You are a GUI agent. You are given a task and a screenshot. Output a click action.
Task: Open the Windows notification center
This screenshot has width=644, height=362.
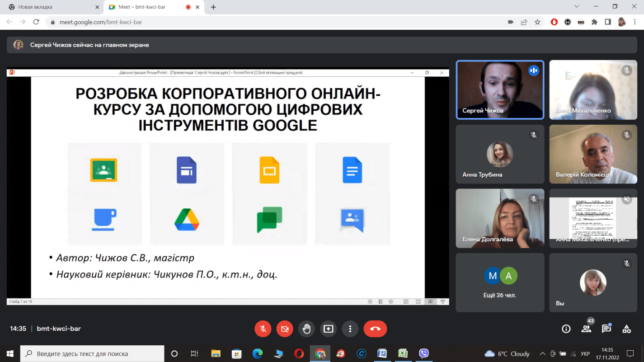tap(630, 353)
